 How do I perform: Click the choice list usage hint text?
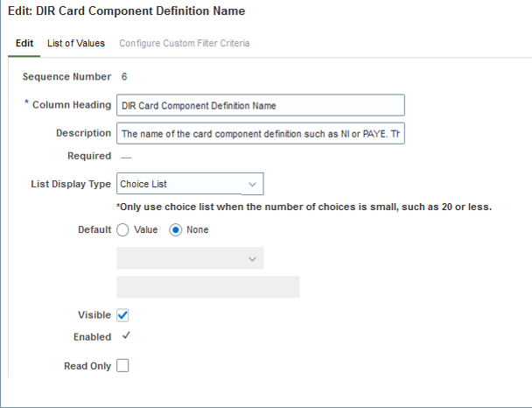(304, 207)
